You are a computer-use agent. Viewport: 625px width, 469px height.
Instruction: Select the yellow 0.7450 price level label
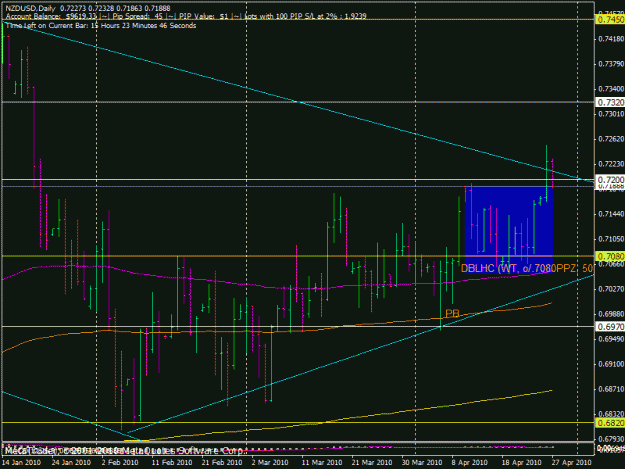click(609, 20)
